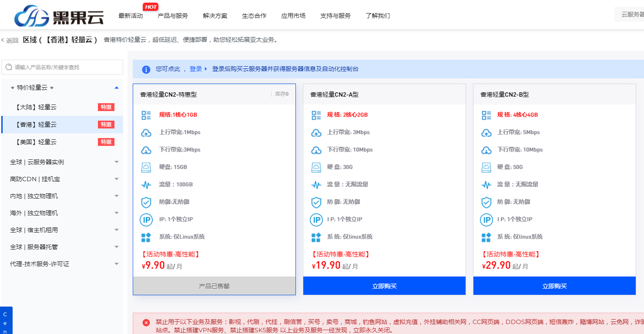Image resolution: width=644 pixels, height=334 pixels.
Task: Click the search magnifier icon in sidebar
Action: point(9,67)
